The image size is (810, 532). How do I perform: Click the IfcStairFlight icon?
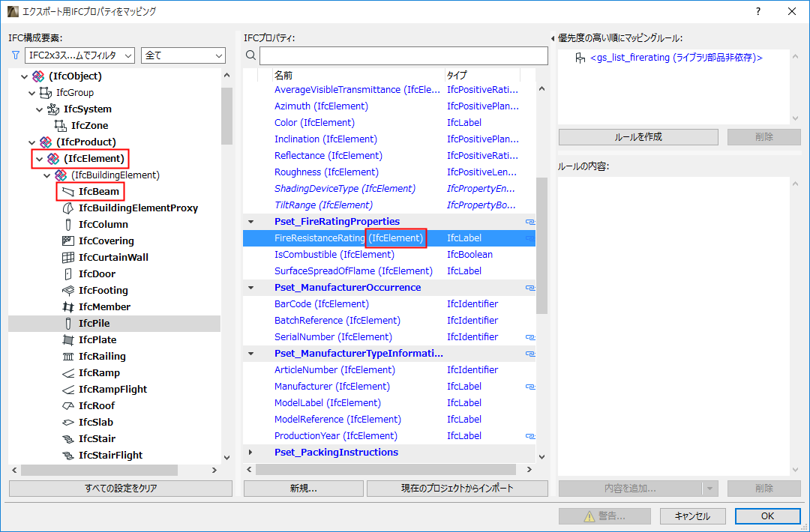point(67,456)
